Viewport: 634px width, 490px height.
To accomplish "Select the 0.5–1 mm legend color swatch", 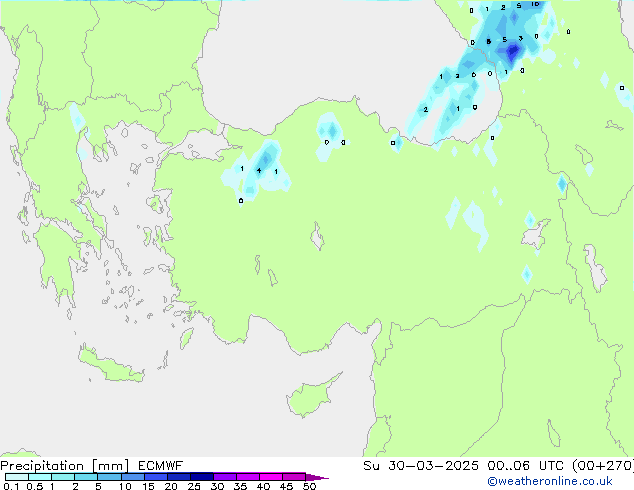I will pyautogui.click(x=40, y=477).
